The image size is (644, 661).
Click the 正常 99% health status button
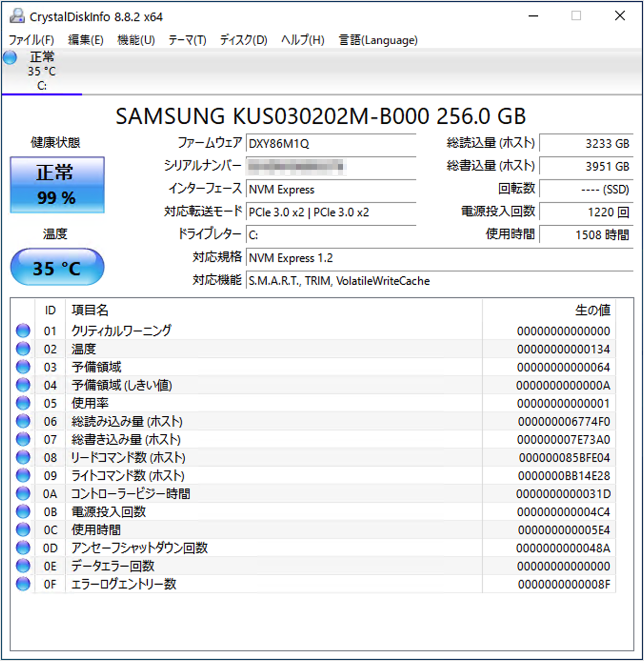[57, 184]
